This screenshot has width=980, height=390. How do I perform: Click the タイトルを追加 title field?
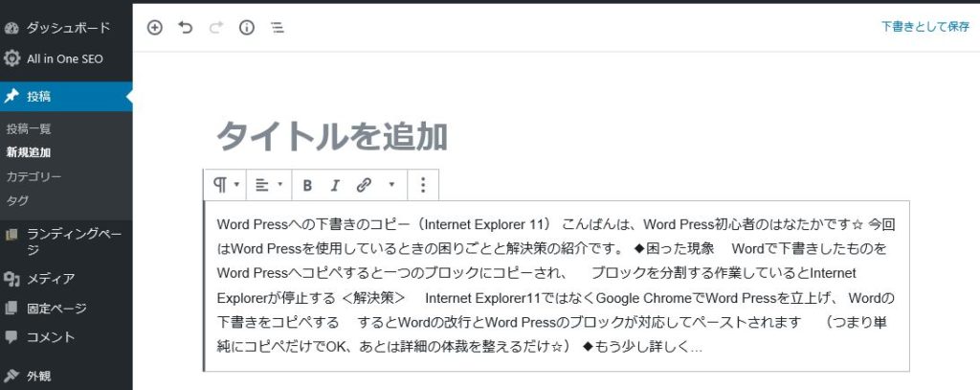click(x=332, y=136)
